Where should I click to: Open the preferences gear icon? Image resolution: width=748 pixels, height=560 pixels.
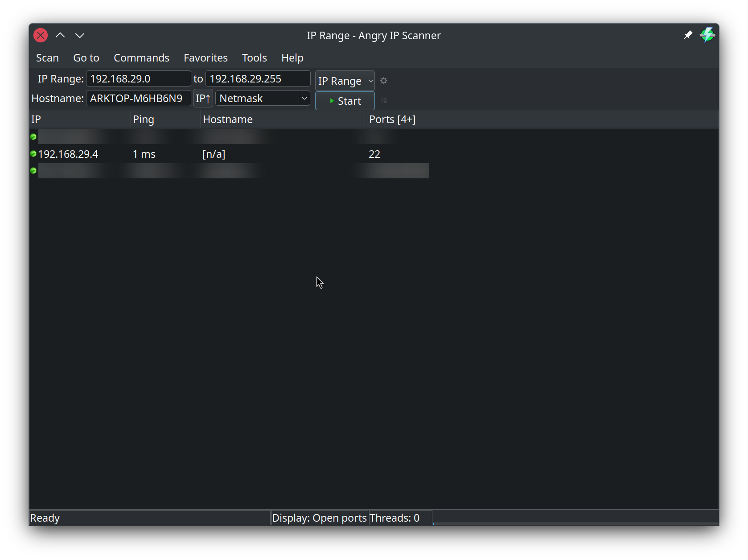[x=384, y=81]
